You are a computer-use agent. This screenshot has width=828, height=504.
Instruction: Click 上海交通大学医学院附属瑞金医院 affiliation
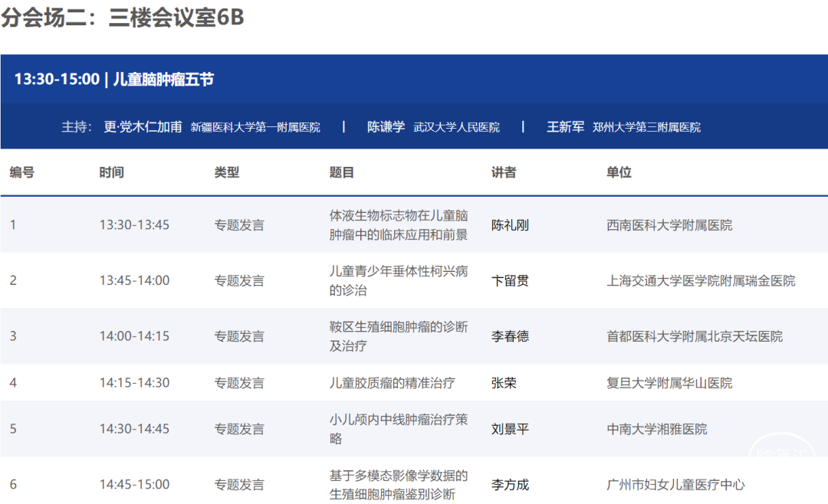point(701,281)
